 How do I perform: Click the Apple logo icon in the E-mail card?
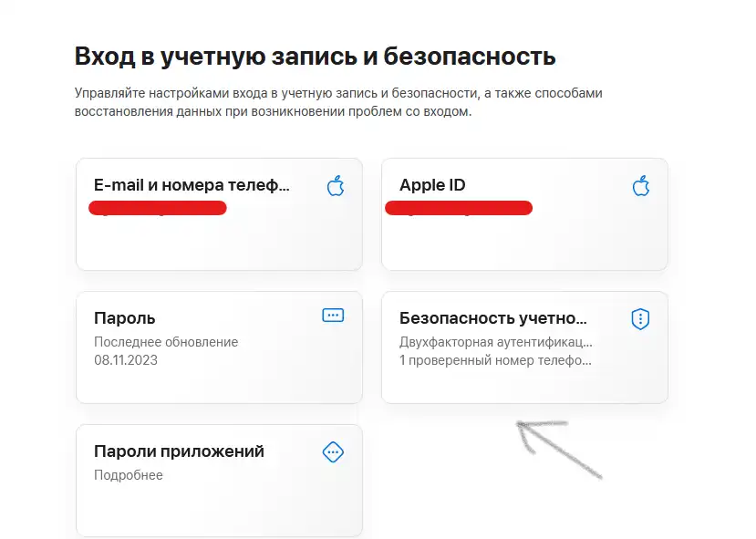click(336, 186)
